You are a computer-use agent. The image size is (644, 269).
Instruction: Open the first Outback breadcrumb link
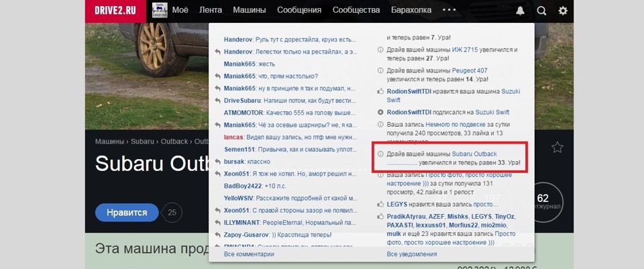pos(174,142)
